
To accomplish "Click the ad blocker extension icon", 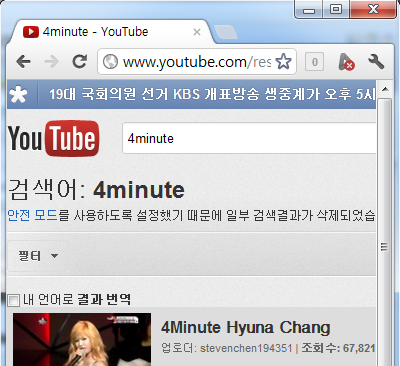I will (x=346, y=62).
